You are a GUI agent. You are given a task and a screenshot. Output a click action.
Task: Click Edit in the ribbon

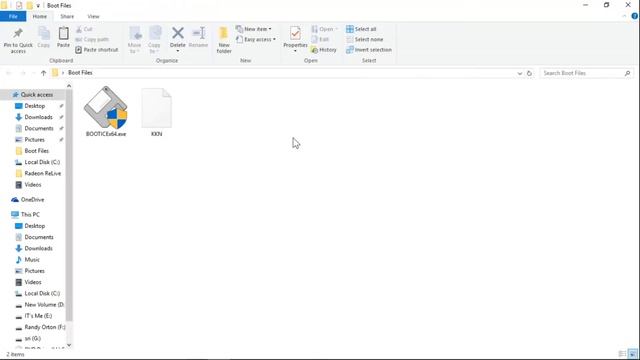tap(320, 40)
